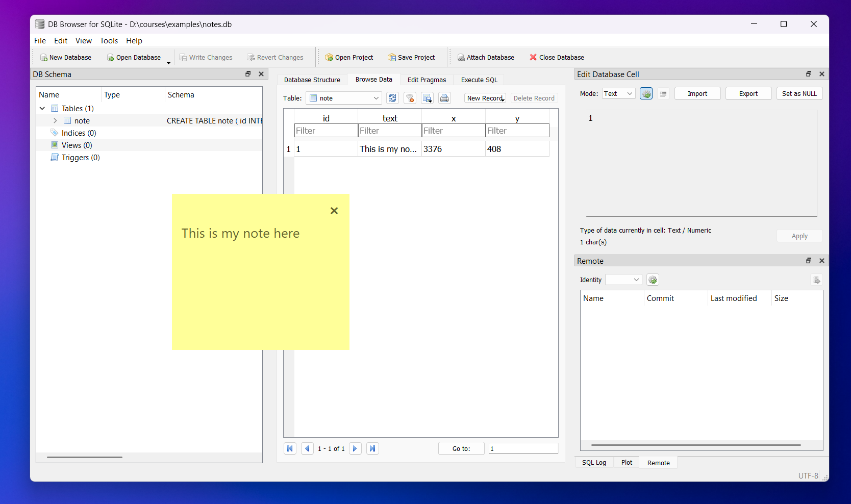Go to first record page

click(290, 448)
